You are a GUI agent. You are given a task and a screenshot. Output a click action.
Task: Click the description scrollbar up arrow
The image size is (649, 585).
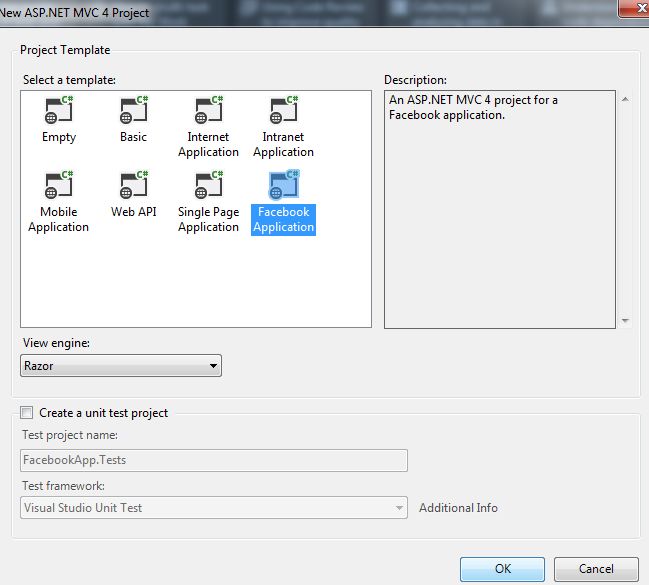[625, 99]
